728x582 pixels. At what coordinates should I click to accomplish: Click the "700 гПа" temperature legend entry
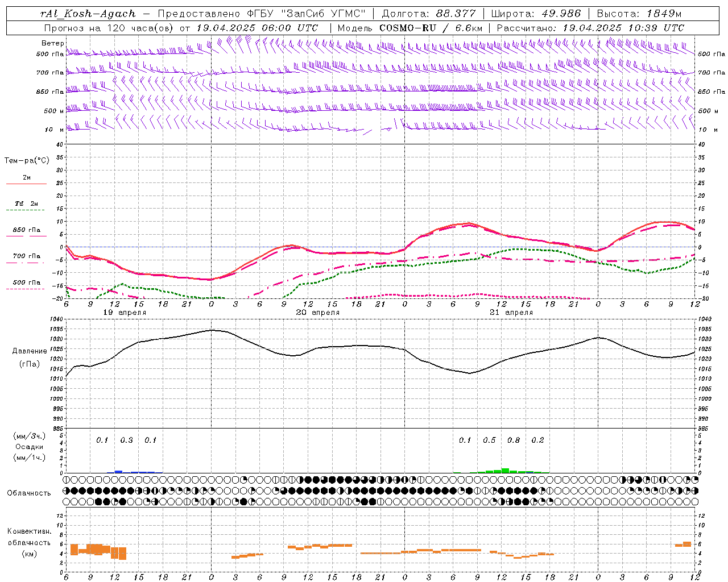tap(27, 256)
